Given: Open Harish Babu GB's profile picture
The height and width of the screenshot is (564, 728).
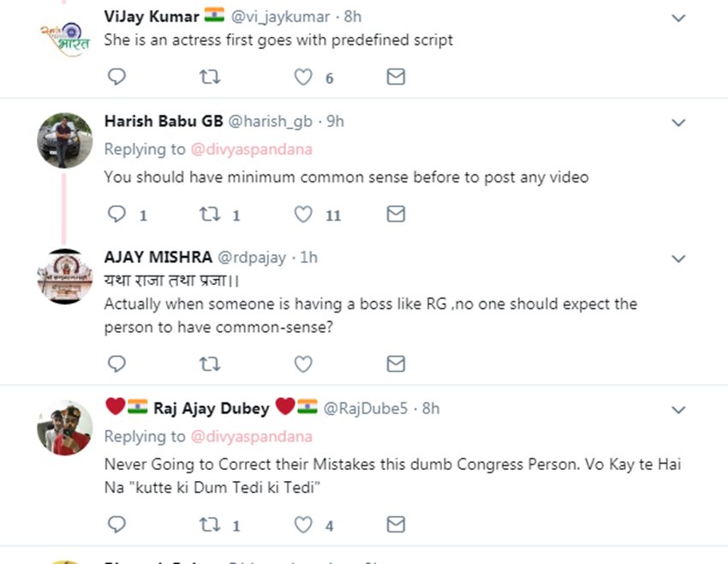Looking at the screenshot, I should [x=65, y=140].
